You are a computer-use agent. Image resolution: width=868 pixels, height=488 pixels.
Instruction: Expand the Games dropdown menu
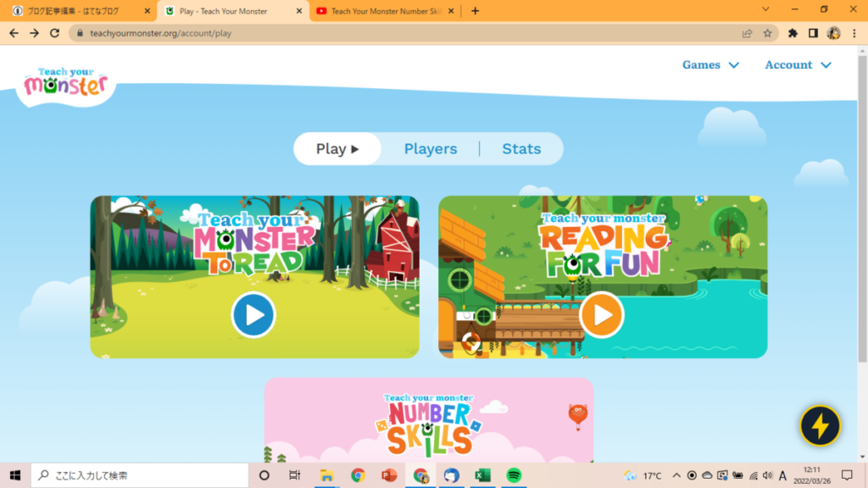pyautogui.click(x=710, y=64)
